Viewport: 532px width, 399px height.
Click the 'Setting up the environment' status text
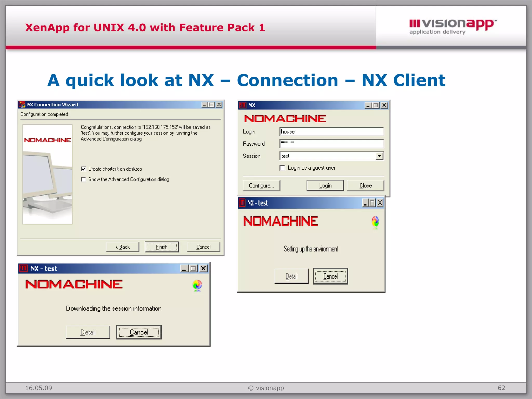[311, 249]
